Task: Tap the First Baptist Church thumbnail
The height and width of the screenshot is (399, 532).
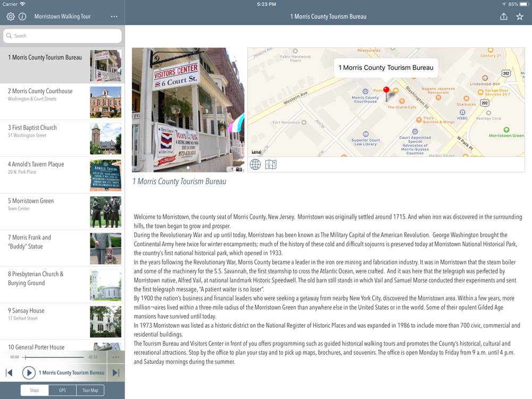Action: point(105,139)
